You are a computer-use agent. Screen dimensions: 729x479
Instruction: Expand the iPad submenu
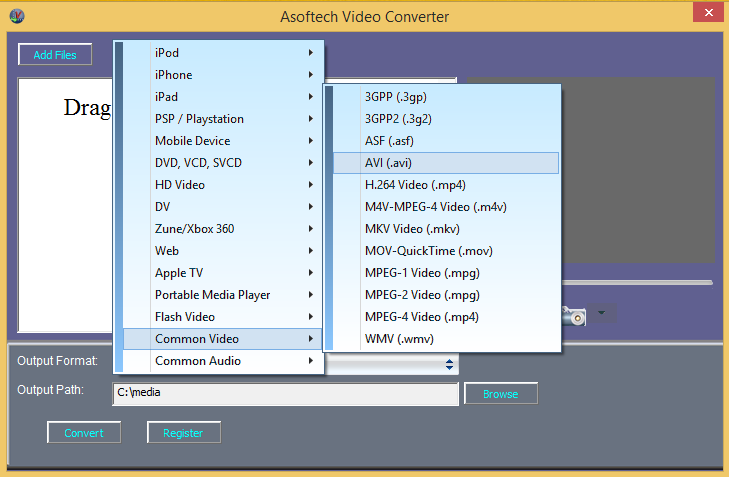[223, 97]
